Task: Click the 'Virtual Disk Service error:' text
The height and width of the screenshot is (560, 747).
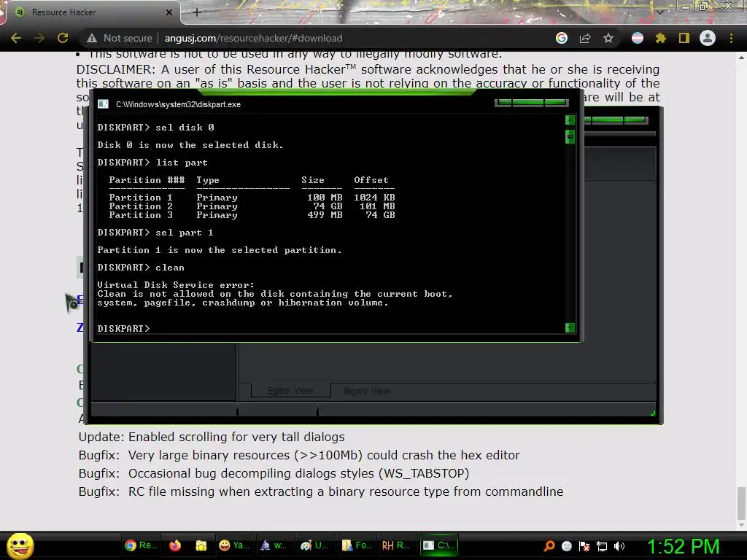Action: 176,285
